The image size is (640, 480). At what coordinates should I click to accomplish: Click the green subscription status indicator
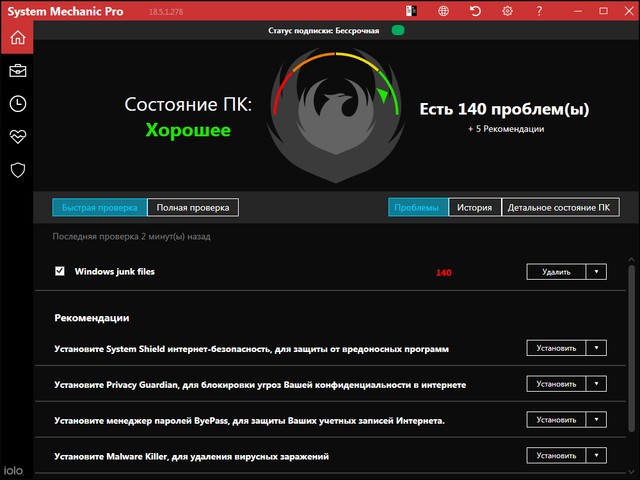click(x=398, y=30)
